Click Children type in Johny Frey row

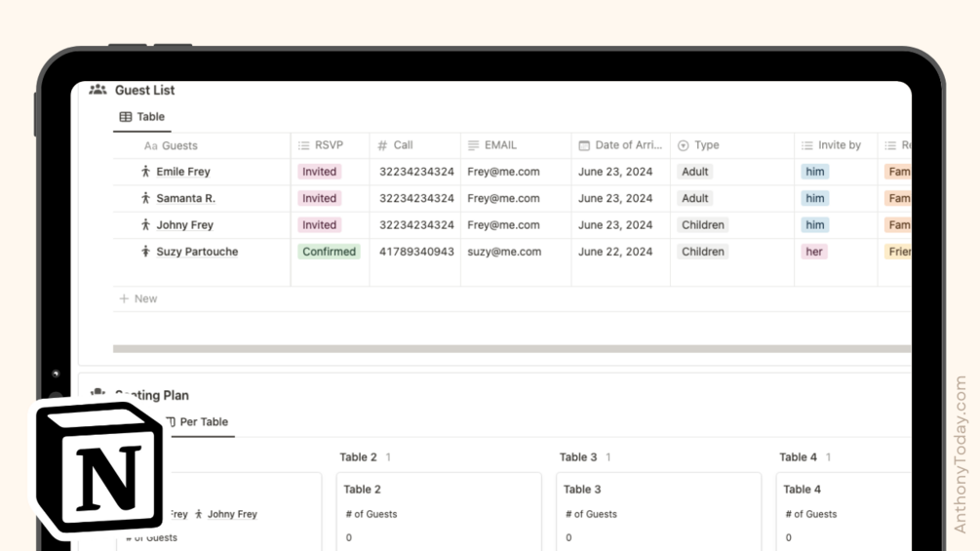tap(702, 225)
